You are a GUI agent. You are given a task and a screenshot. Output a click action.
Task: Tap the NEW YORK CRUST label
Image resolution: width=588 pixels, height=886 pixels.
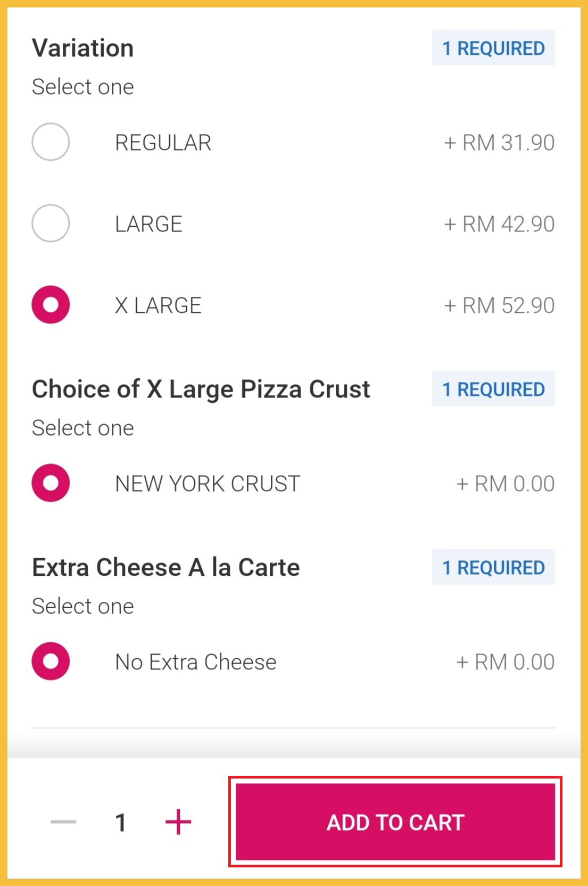click(208, 484)
